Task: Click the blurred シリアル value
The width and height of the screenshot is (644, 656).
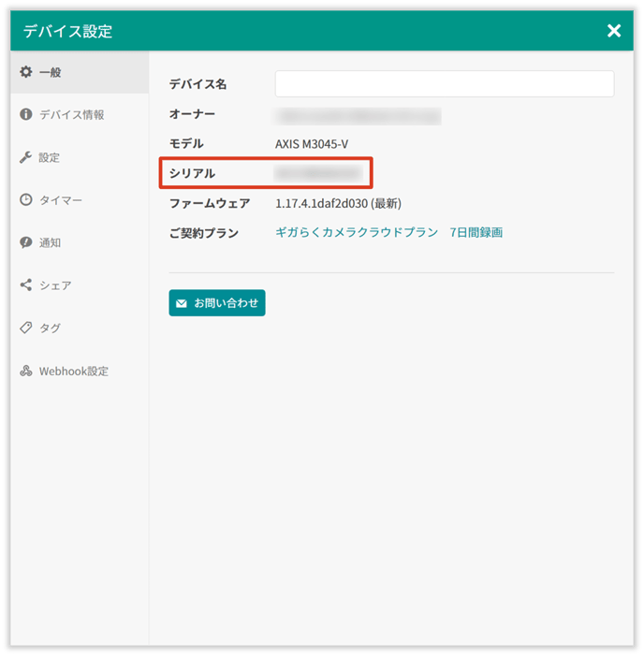Action: [x=317, y=173]
